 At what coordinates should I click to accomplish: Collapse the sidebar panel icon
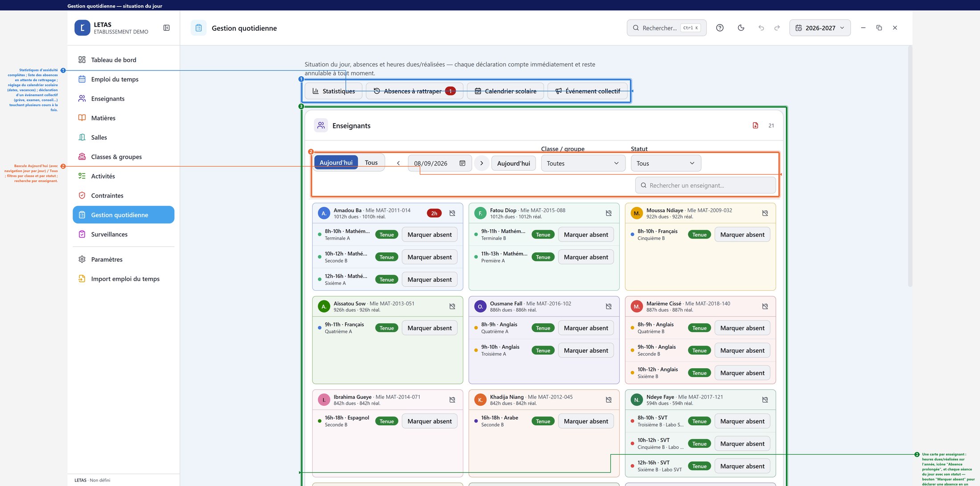167,28
